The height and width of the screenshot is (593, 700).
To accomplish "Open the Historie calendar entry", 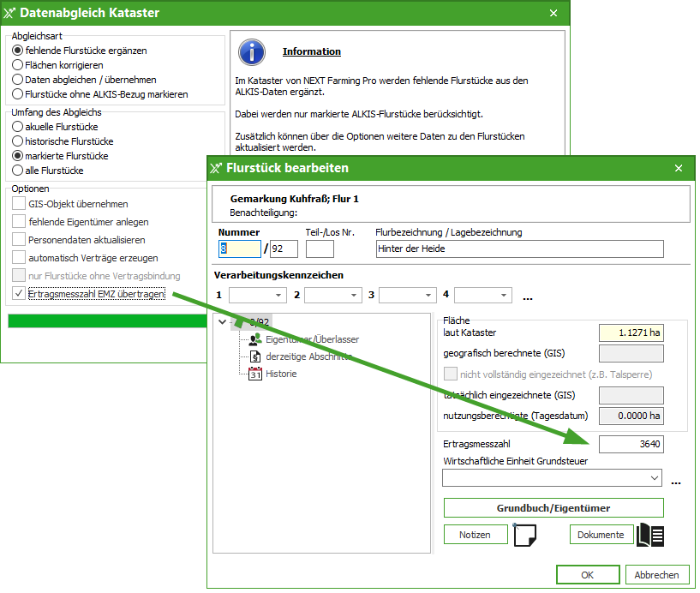I will (282, 374).
